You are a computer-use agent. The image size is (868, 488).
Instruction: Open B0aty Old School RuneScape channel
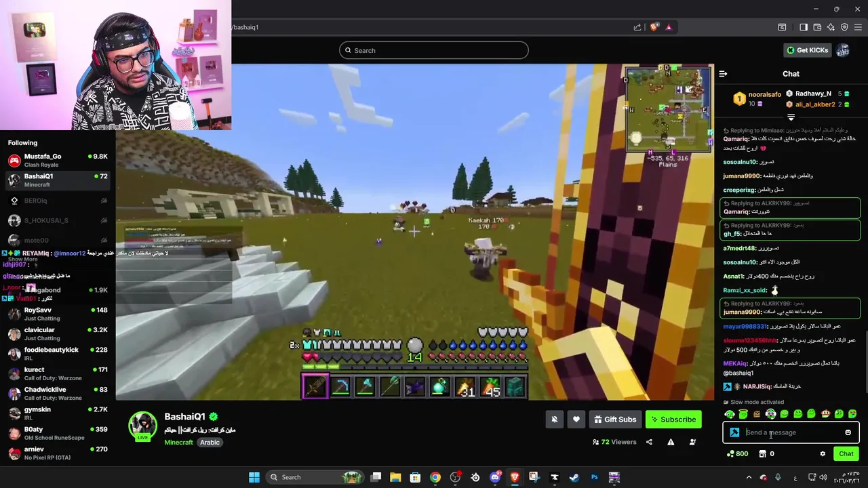tap(58, 433)
